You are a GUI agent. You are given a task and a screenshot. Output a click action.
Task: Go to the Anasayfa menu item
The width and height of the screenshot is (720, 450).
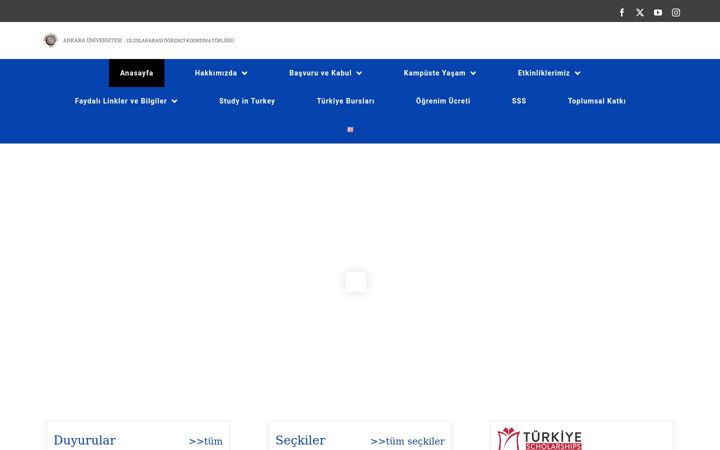pyautogui.click(x=136, y=73)
